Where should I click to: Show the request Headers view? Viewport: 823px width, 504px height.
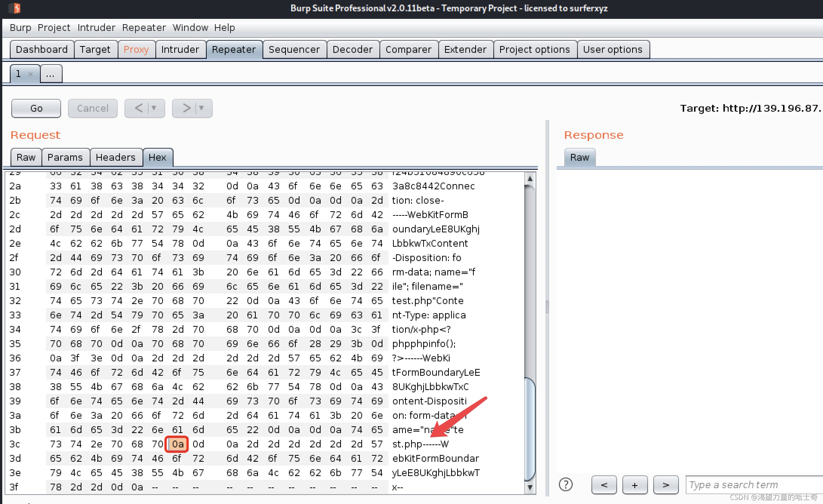(x=115, y=157)
